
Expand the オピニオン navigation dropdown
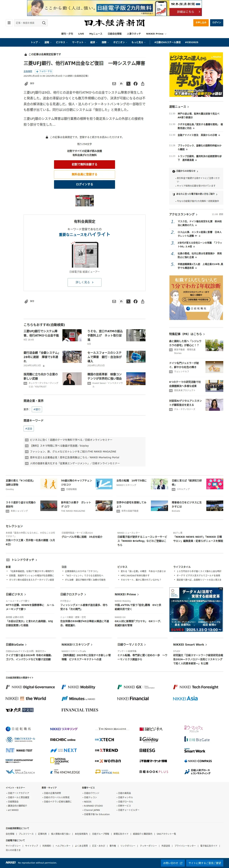tap(120, 42)
